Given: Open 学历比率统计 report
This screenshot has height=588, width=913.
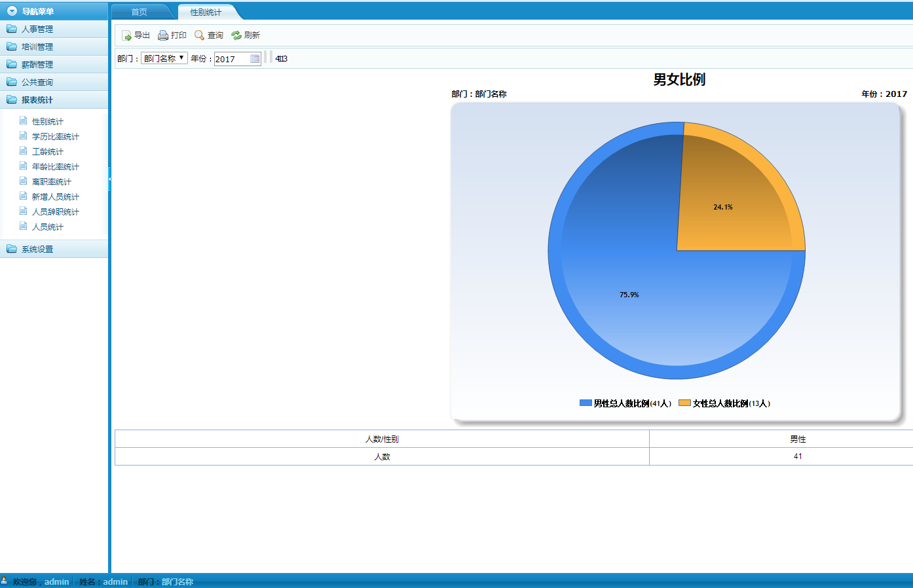Looking at the screenshot, I should (x=56, y=137).
